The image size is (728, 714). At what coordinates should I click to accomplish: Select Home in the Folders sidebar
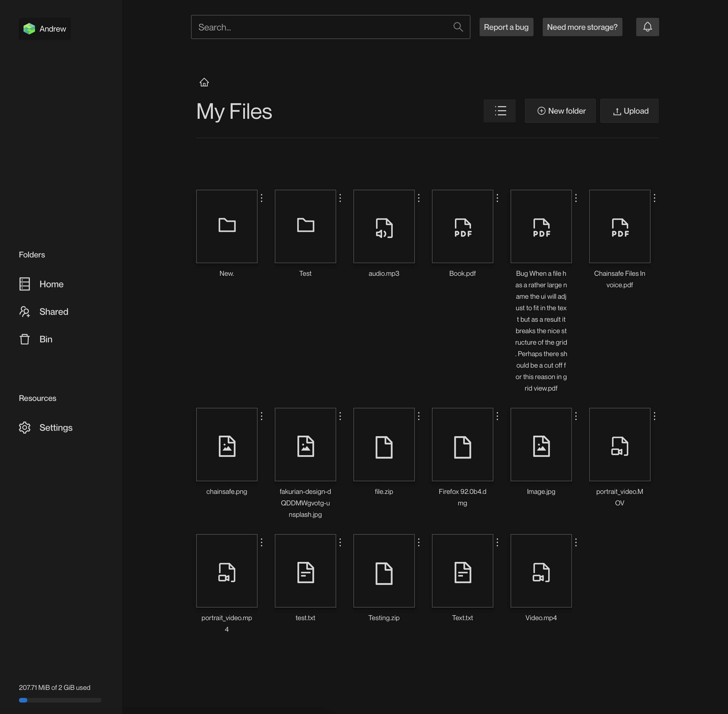(51, 284)
